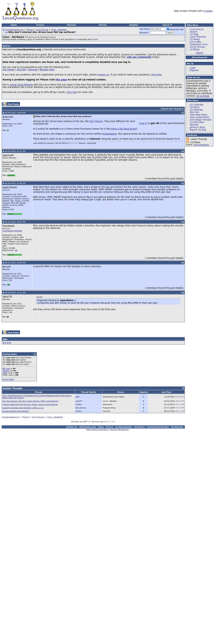215x644 pixels.
Task: Expand the Main Menu with (Con't) link
Action: click(x=199, y=53)
